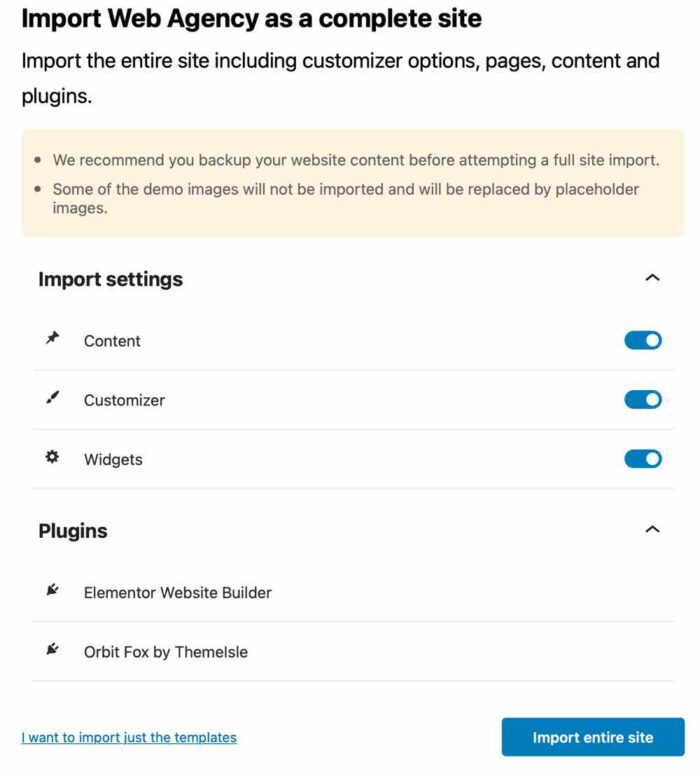Click the plugin icon beside Orbit Fox
The height and width of the screenshot is (774, 700).
[53, 649]
